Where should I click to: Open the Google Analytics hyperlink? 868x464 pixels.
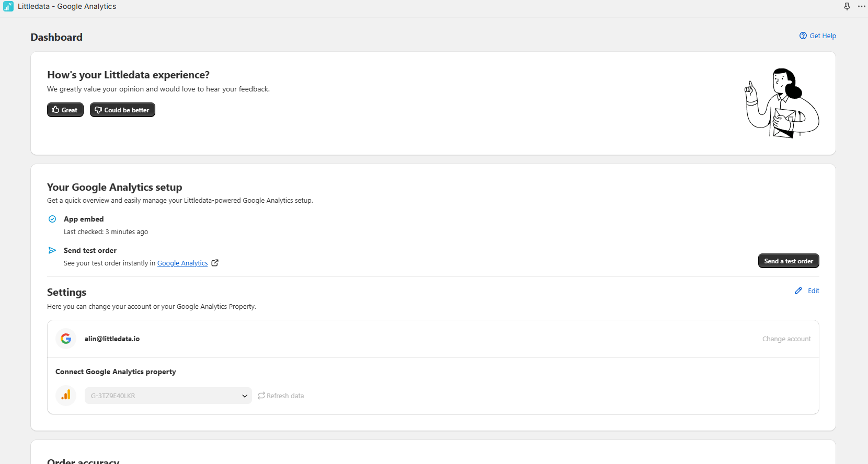coord(182,263)
